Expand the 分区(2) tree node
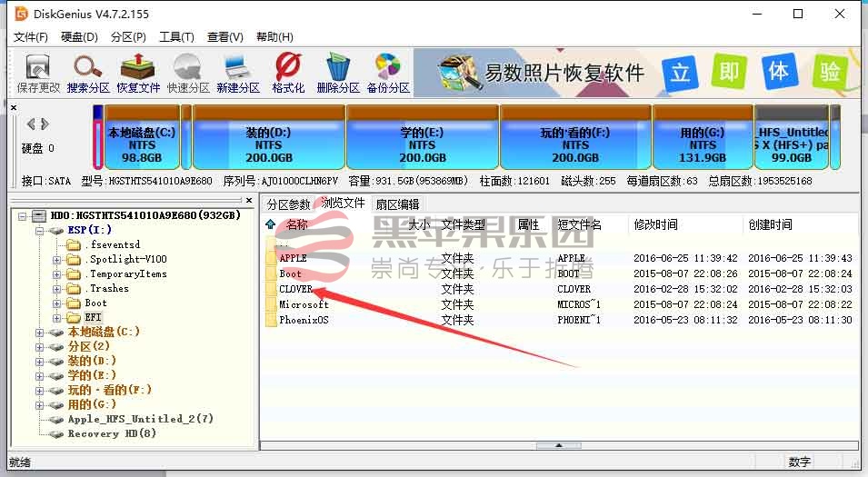Image resolution: width=868 pixels, height=477 pixels. tap(39, 347)
